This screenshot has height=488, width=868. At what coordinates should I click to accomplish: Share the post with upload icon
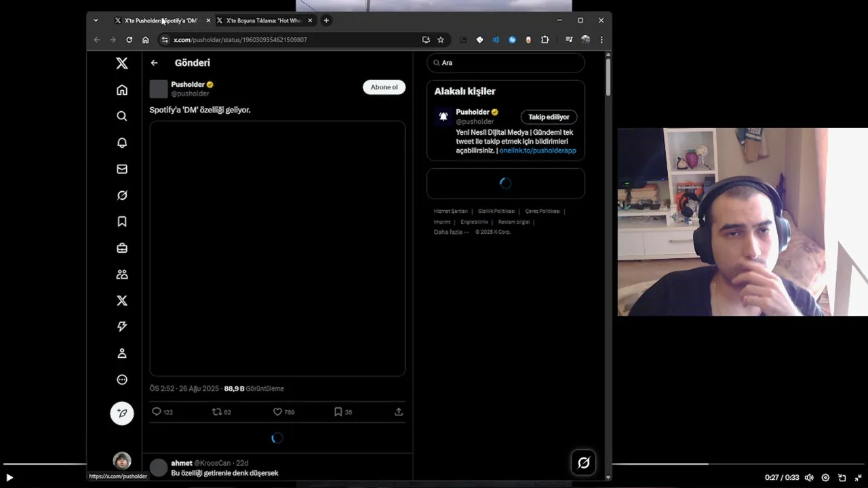pyautogui.click(x=399, y=411)
